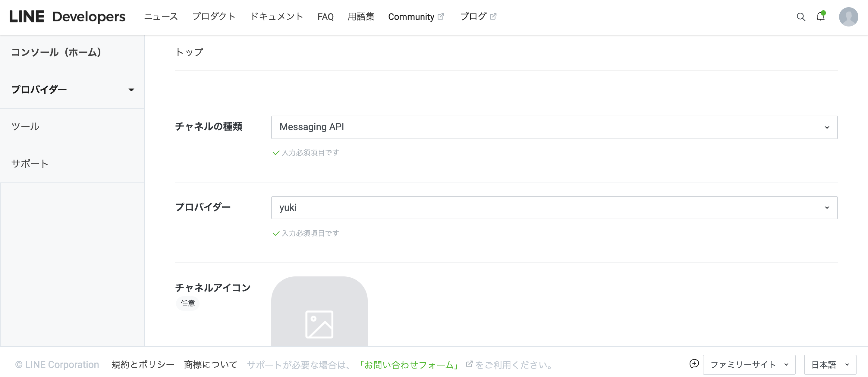Select サポート in the sidebar

tap(30, 164)
